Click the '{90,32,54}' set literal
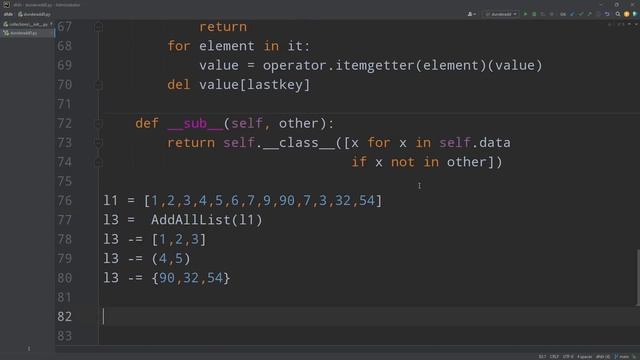 point(191,278)
